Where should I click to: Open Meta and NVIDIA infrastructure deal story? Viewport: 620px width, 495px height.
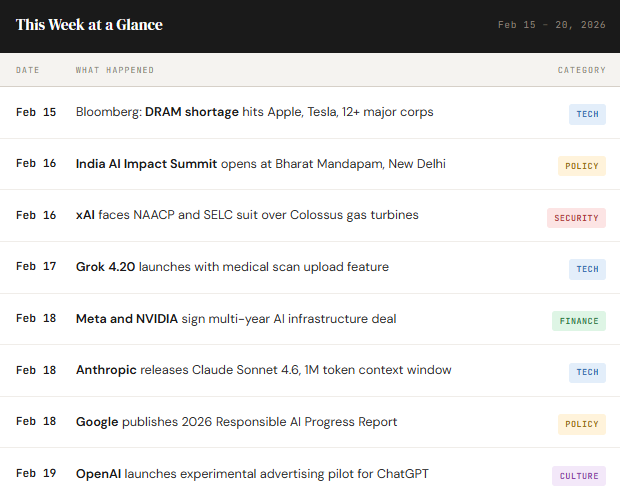click(236, 319)
